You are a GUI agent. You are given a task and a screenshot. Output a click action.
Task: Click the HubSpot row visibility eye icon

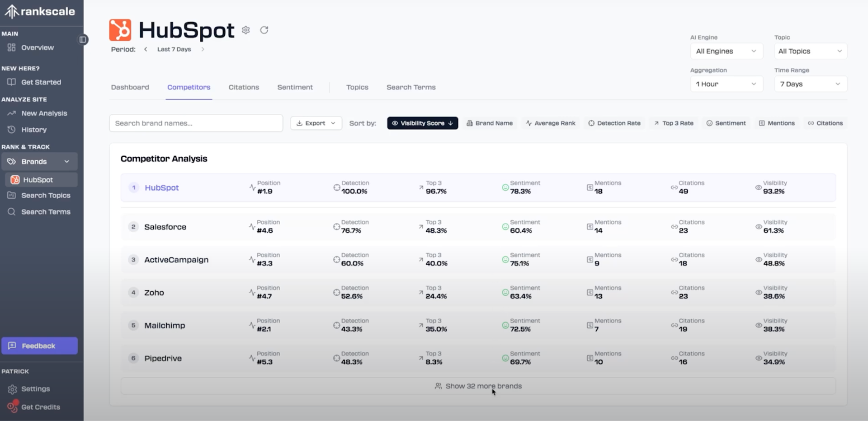point(758,187)
